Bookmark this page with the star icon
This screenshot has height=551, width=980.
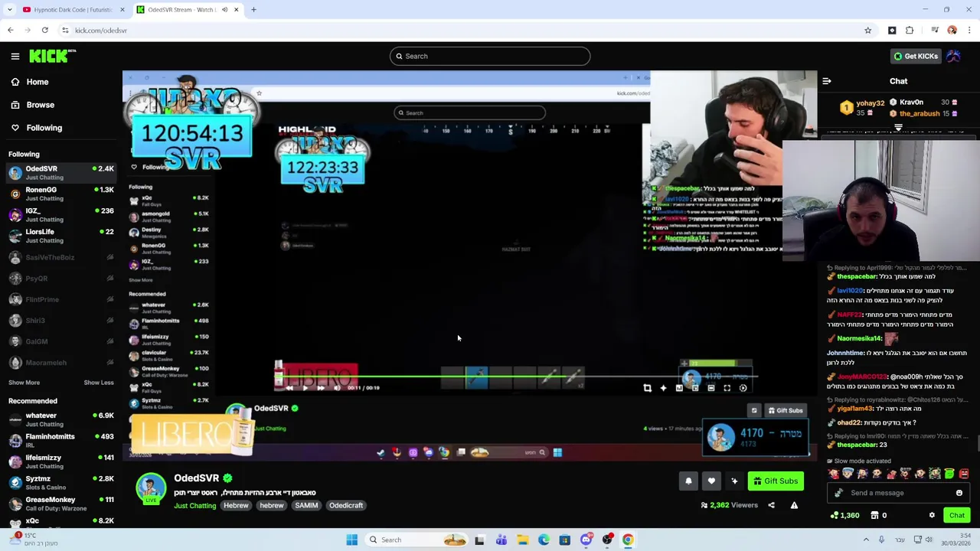(x=867, y=31)
